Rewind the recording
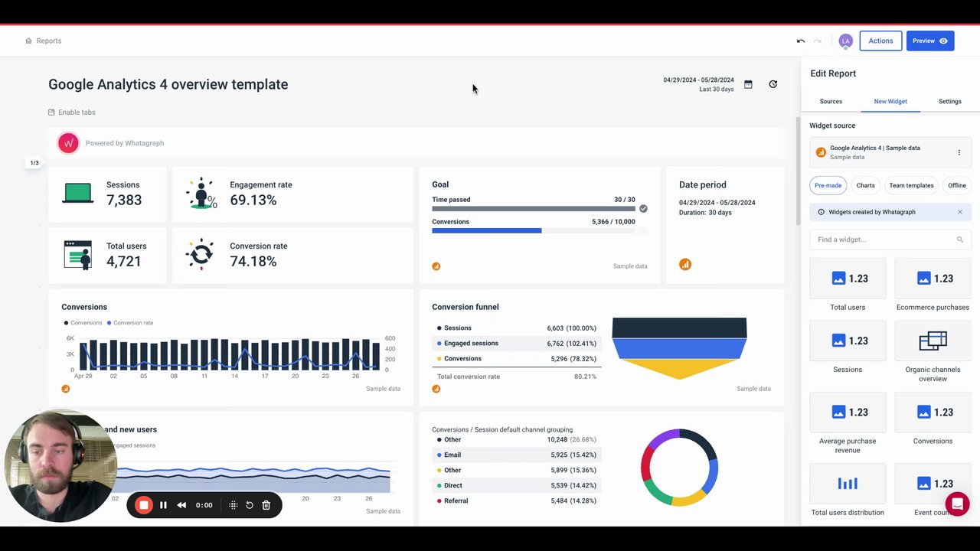 (181, 505)
